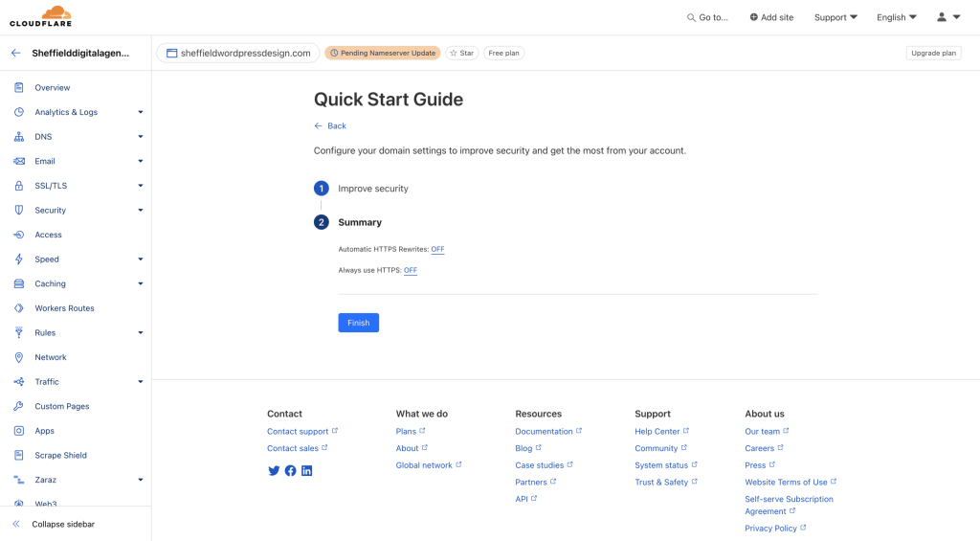
Task: Click the Analytics & Logs clock icon
Action: tap(19, 112)
